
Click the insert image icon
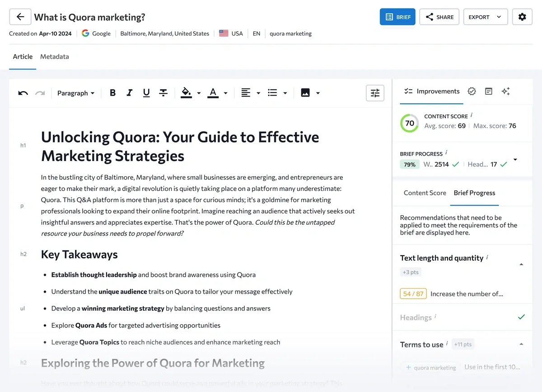point(305,93)
